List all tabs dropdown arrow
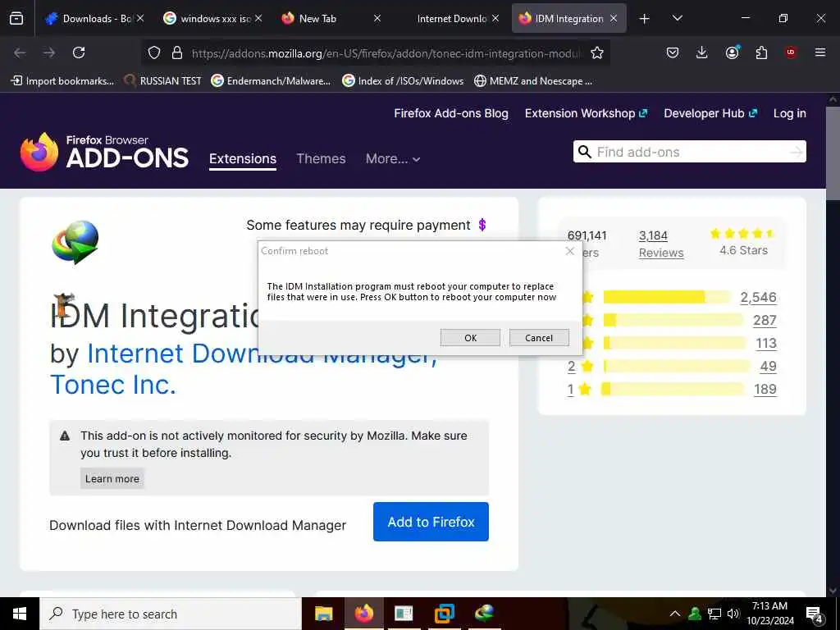Screen dimensions: 840x630 coord(677,19)
